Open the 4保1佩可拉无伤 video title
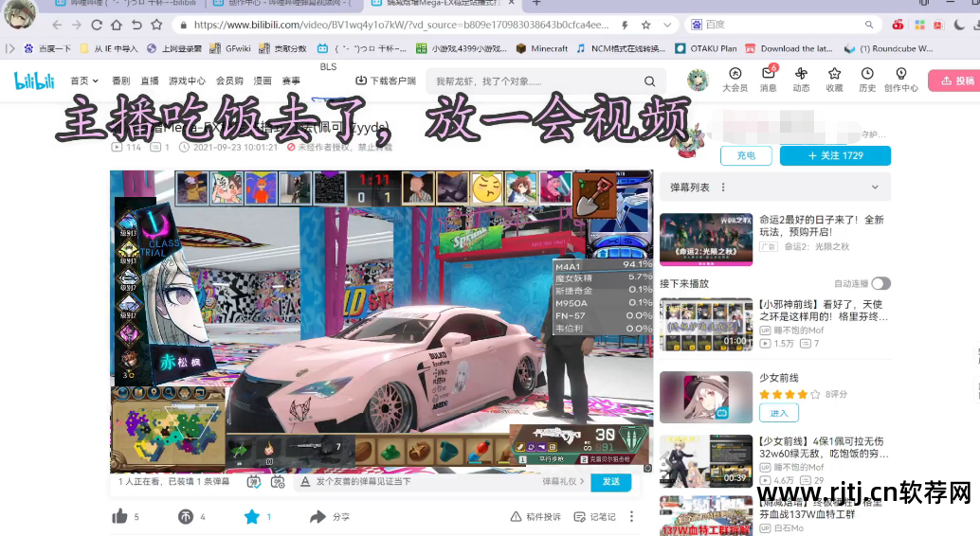Screen dimensions: 980x536 click(823, 447)
